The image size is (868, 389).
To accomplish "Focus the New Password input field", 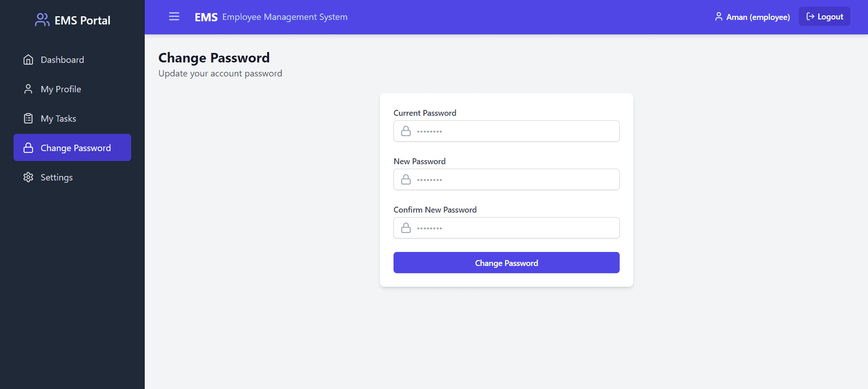I will (x=507, y=180).
